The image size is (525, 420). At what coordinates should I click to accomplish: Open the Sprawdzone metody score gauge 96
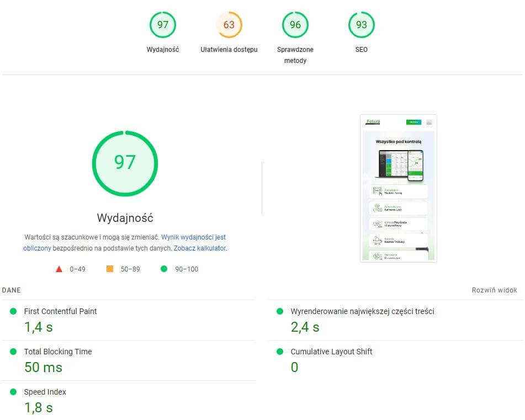pos(295,25)
